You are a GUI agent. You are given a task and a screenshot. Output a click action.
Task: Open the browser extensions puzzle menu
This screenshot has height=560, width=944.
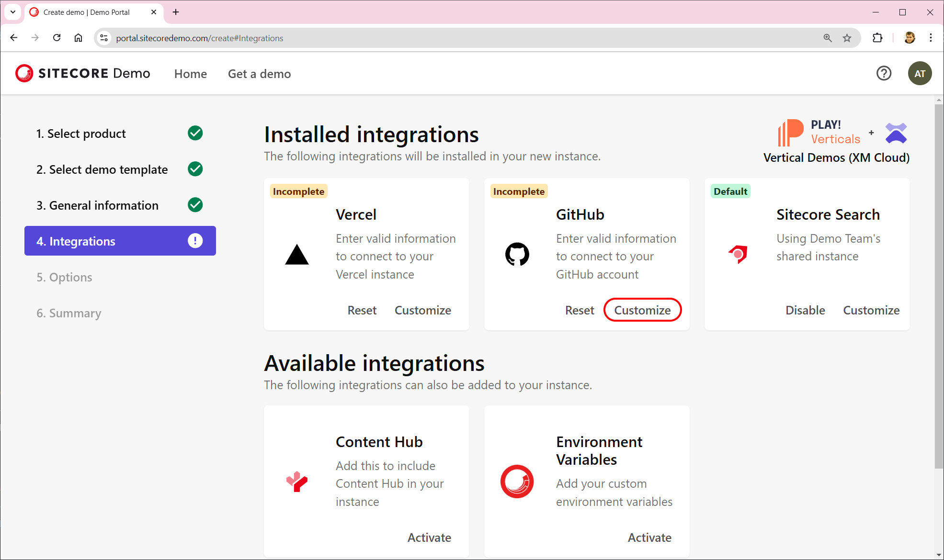(x=877, y=38)
